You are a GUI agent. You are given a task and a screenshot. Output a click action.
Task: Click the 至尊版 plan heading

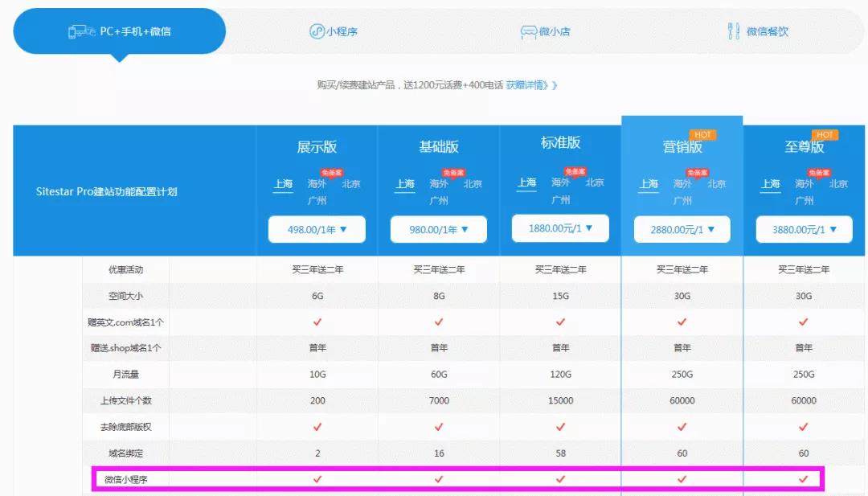coord(804,146)
